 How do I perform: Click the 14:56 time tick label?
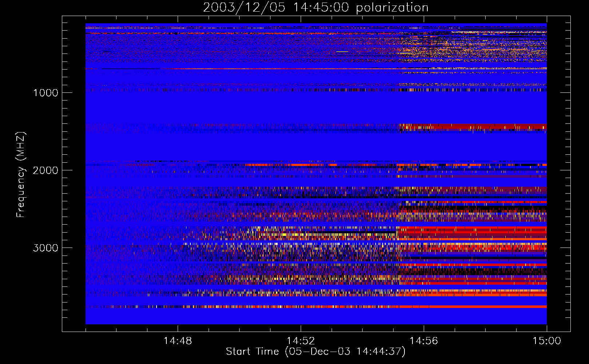pyautogui.click(x=424, y=341)
